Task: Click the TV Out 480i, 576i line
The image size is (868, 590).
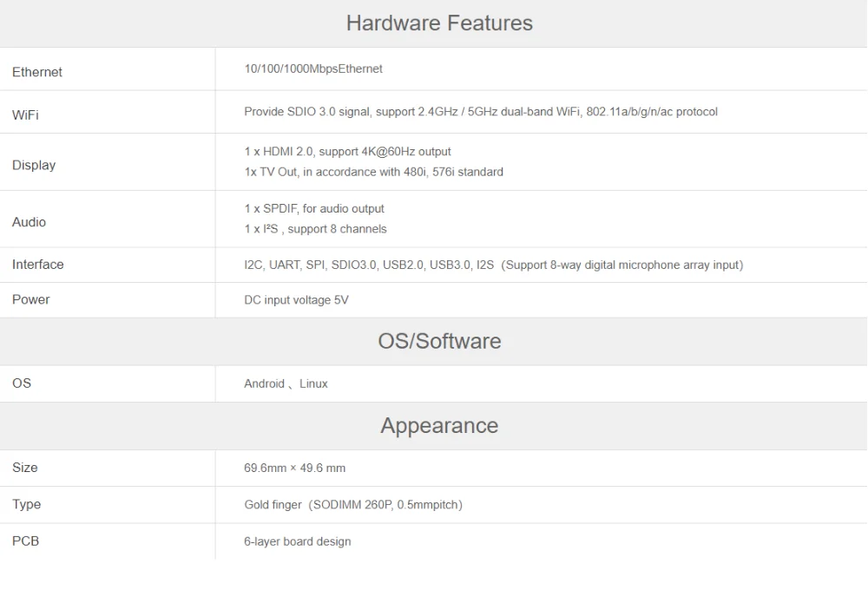Action: (x=373, y=172)
